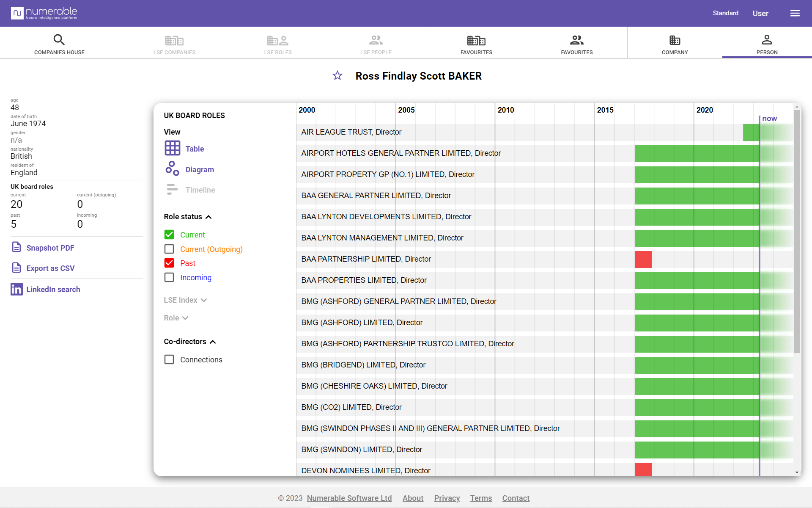Screen dimensions: 812x508
Task: Open the Privacy footer link
Action: pyautogui.click(x=447, y=498)
